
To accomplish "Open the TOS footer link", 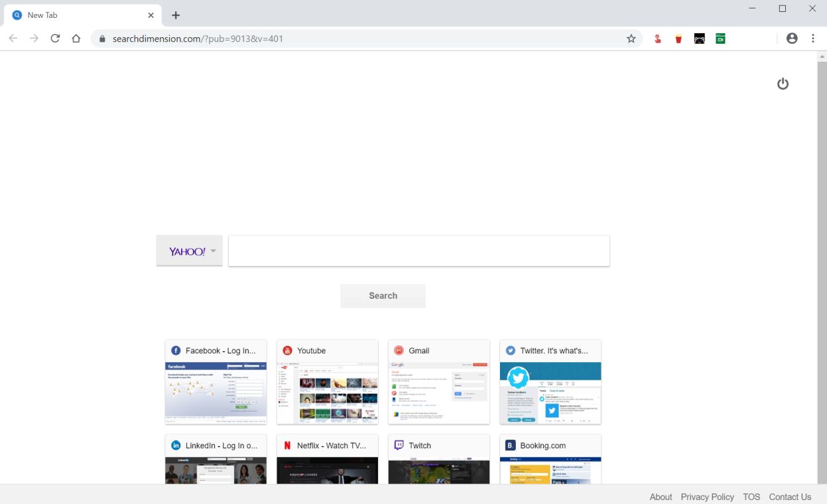I will click(751, 497).
